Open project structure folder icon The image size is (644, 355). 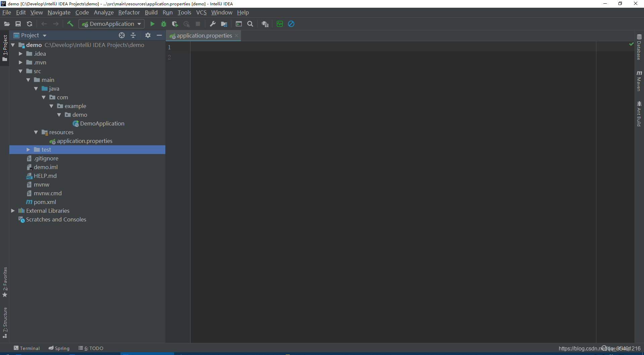224,24
